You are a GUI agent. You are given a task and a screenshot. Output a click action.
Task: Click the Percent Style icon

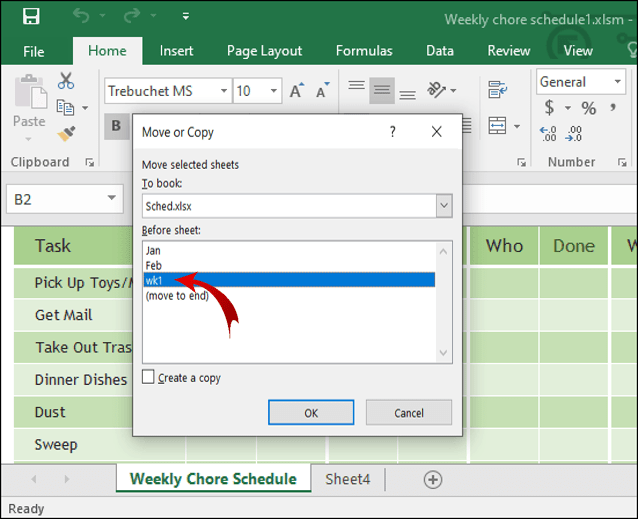point(588,108)
